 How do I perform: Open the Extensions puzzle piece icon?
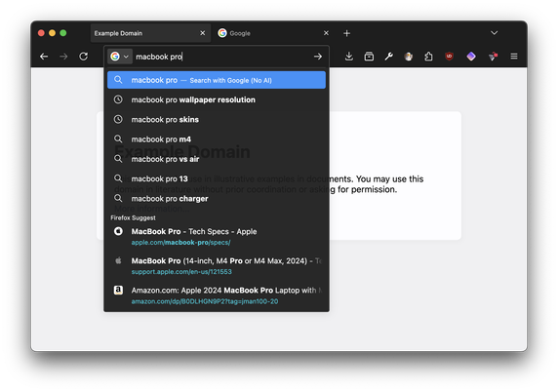[429, 57]
